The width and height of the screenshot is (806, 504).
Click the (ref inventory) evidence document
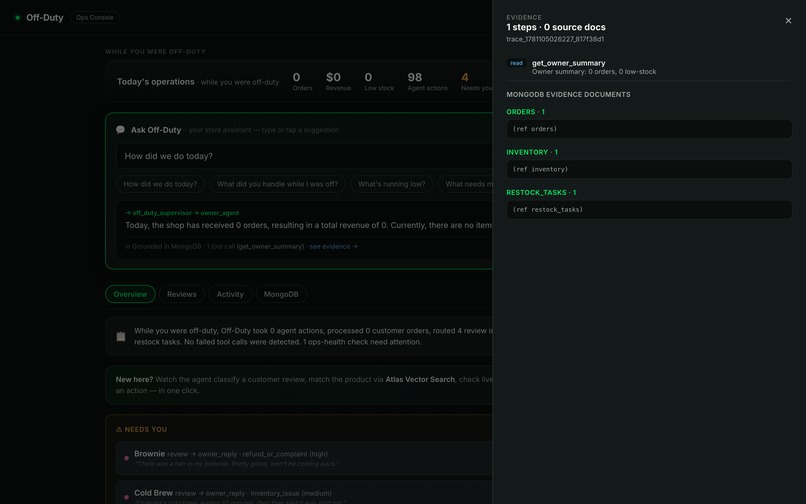[649, 169]
